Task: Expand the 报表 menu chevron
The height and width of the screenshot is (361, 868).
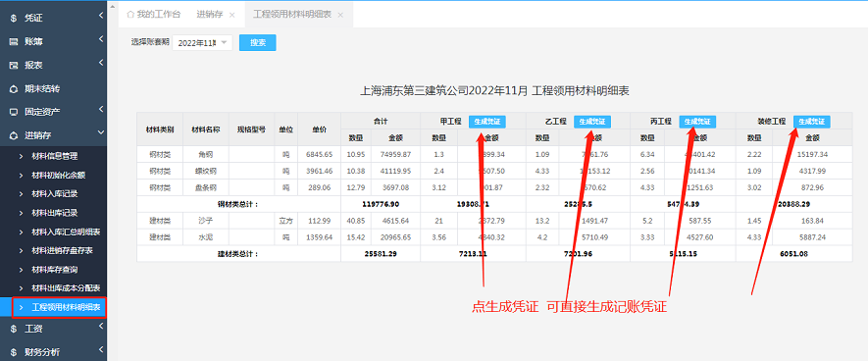Action: click(x=101, y=63)
